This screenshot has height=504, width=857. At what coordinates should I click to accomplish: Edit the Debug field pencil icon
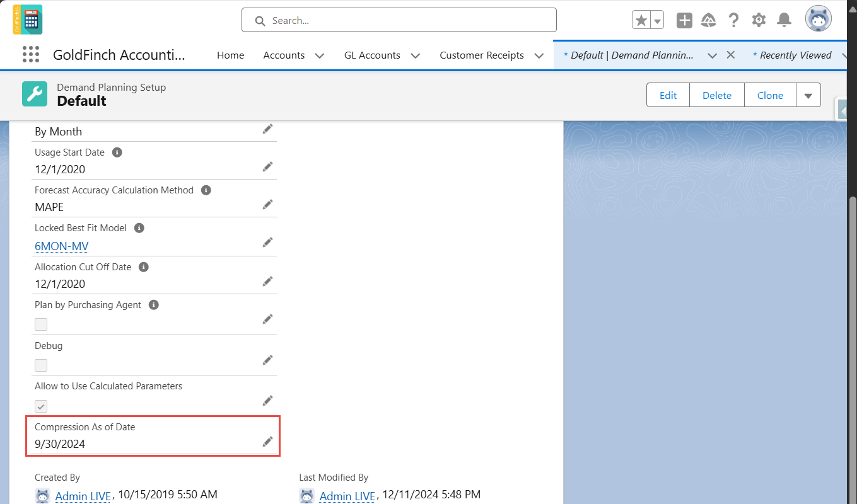click(268, 360)
